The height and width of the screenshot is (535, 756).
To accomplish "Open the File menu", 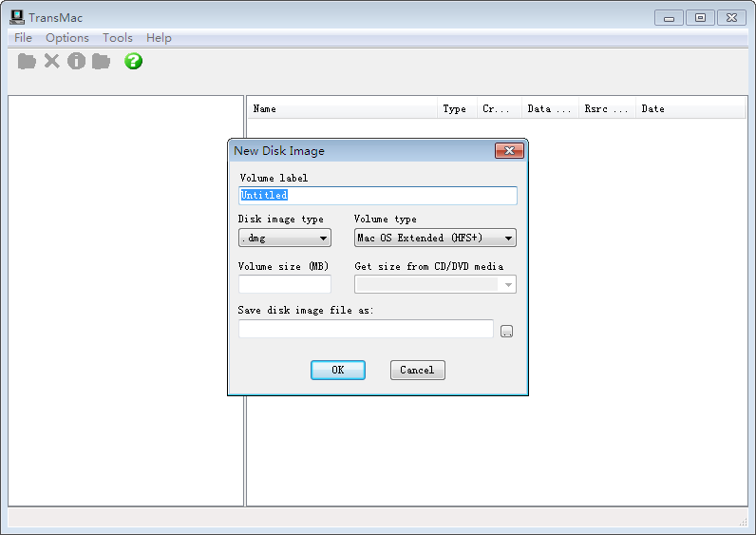I will [23, 38].
